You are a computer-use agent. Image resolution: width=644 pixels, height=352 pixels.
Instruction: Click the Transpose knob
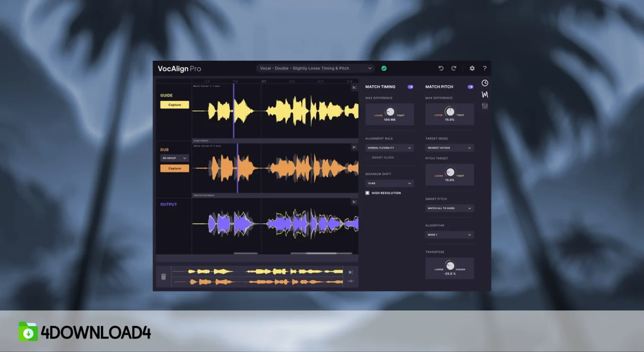point(450,266)
